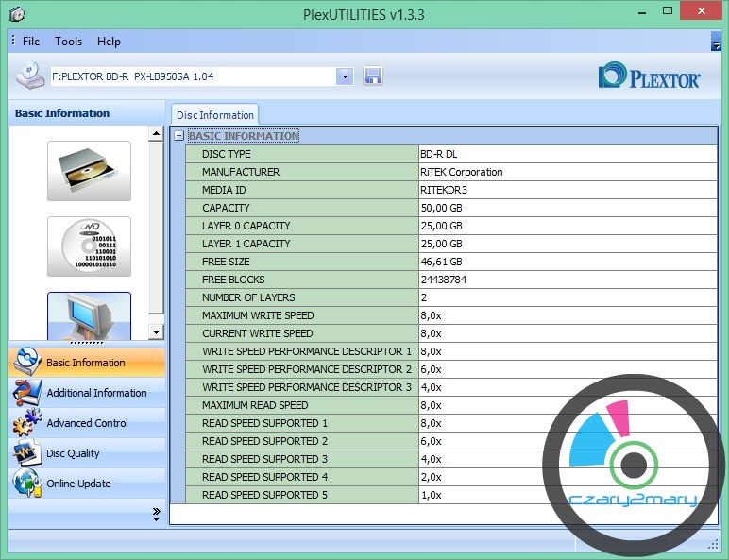Image resolution: width=729 pixels, height=560 pixels.
Task: Open the File menu
Action: (x=31, y=42)
